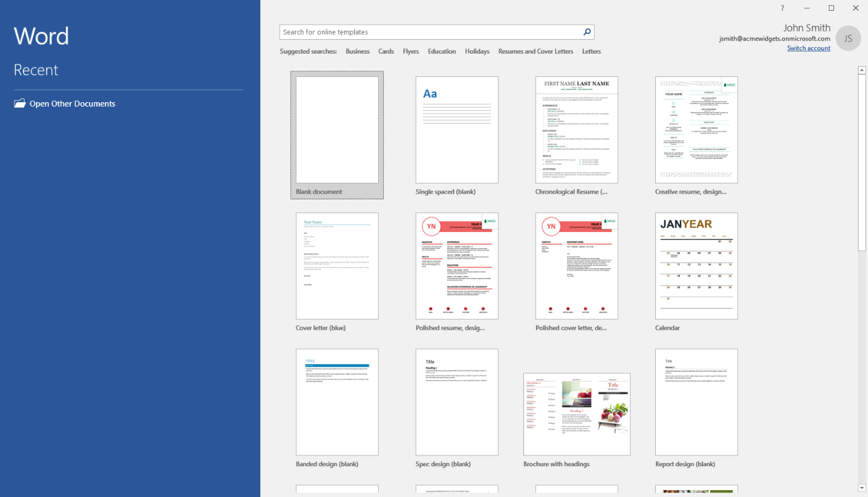Viewport: 868px width, 497px height.
Task: Open the Help question mark icon
Action: [x=782, y=8]
